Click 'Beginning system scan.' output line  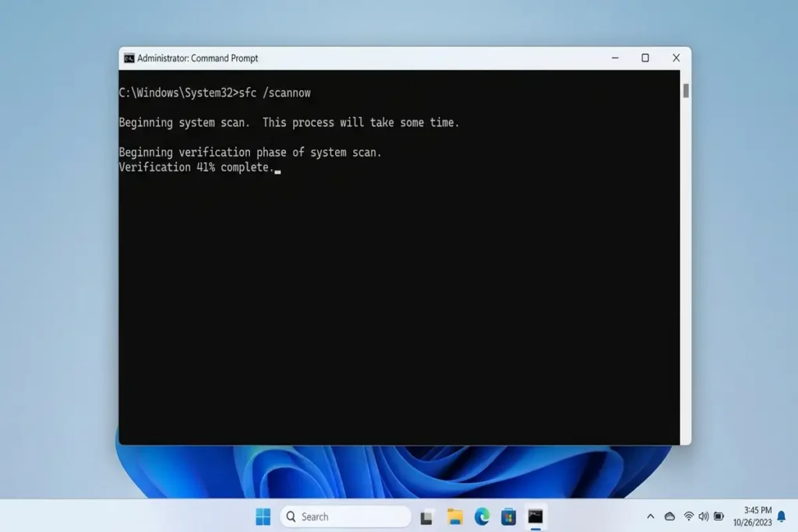pyautogui.click(x=289, y=122)
